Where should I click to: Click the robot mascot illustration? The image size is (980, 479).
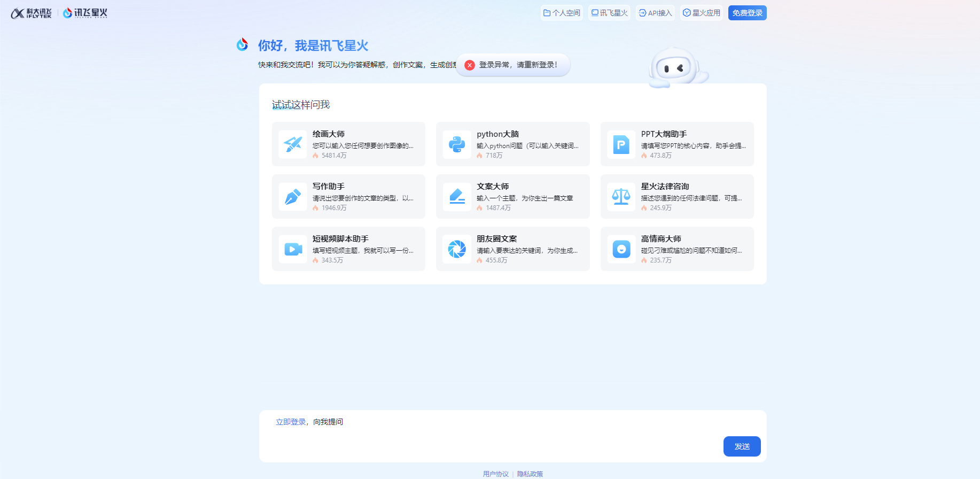(677, 68)
